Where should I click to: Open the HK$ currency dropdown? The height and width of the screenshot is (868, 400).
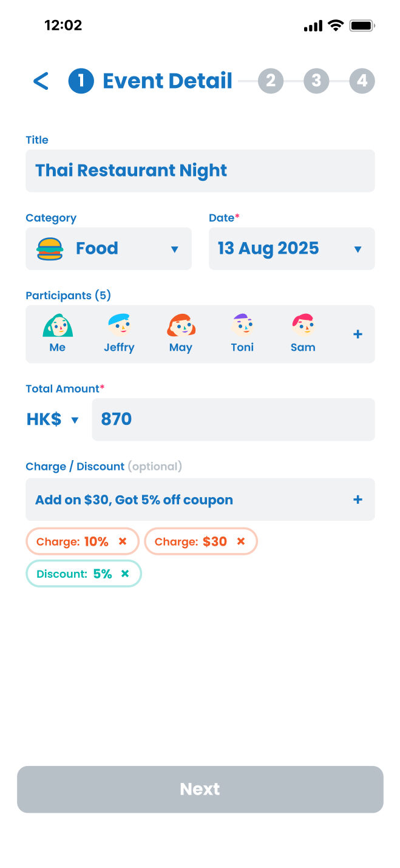(x=75, y=419)
